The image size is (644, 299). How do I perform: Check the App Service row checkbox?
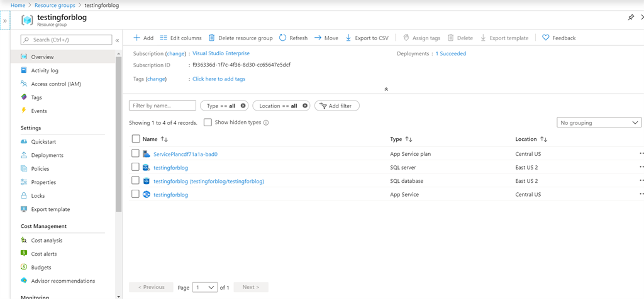136,194
